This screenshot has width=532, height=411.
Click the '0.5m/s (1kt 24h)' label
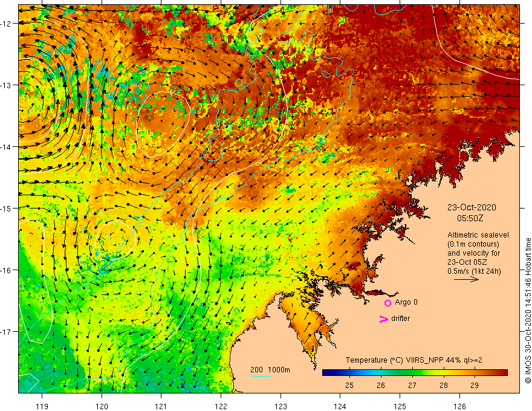pos(474,271)
